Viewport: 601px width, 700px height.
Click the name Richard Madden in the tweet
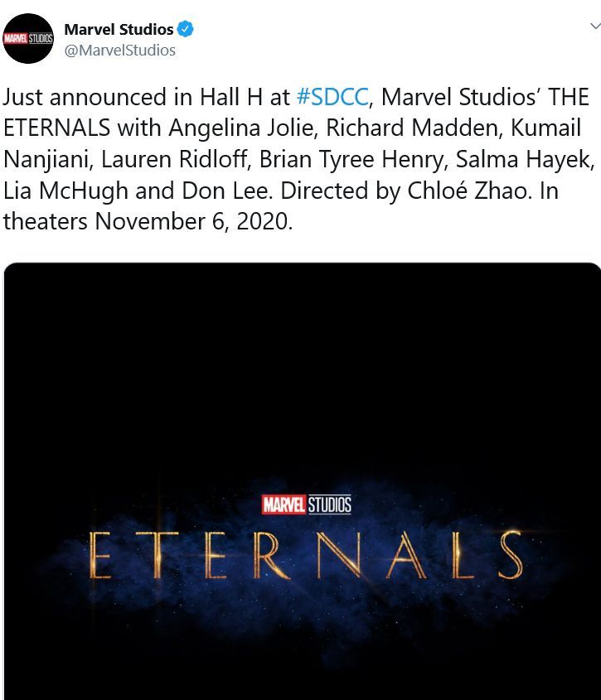[361, 128]
